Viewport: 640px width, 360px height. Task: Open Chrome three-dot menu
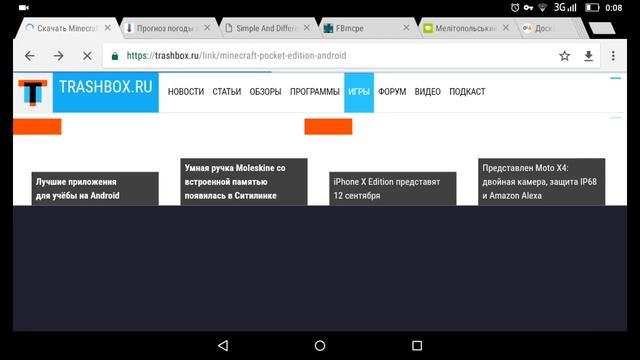pos(613,56)
